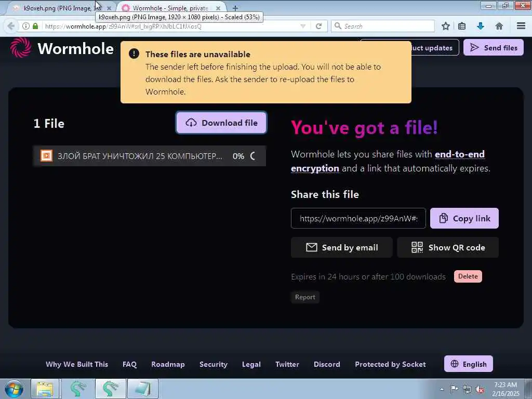Click the globe icon in language button

pyautogui.click(x=455, y=364)
